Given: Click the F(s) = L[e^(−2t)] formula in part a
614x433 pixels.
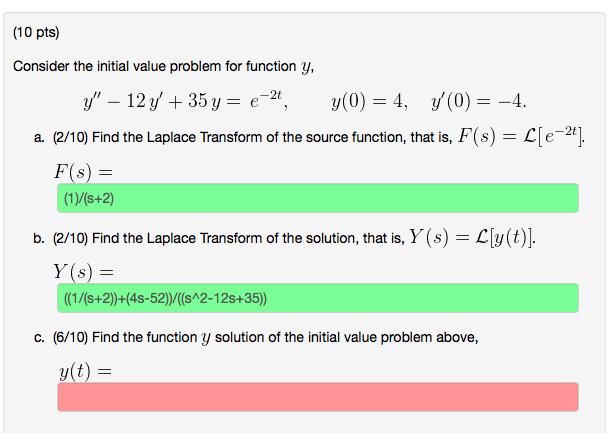Looking at the screenshot, I should [521, 137].
